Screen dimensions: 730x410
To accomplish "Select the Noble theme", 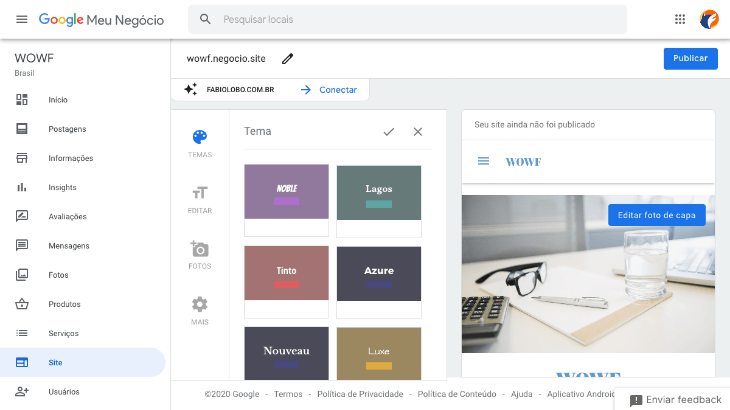I will [286, 201].
